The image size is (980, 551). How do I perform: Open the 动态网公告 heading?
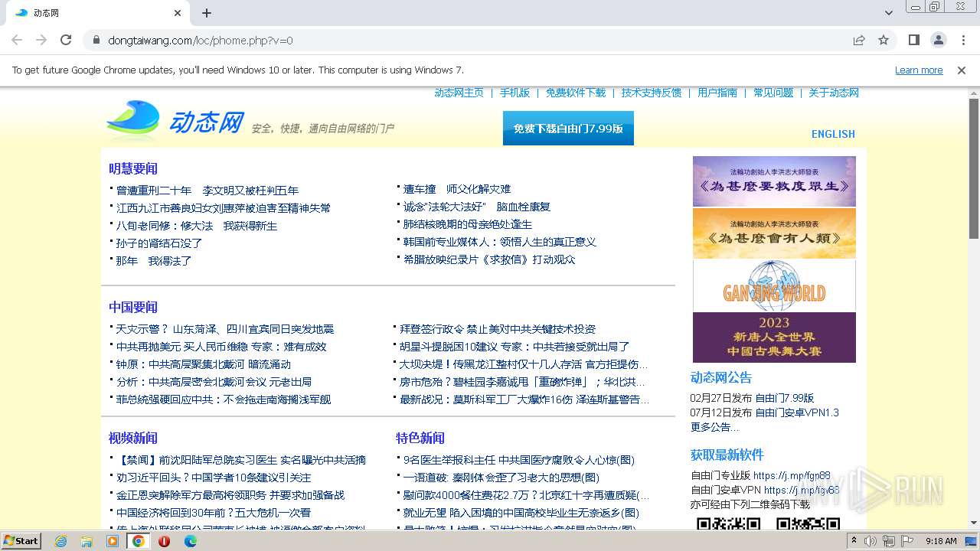(721, 377)
